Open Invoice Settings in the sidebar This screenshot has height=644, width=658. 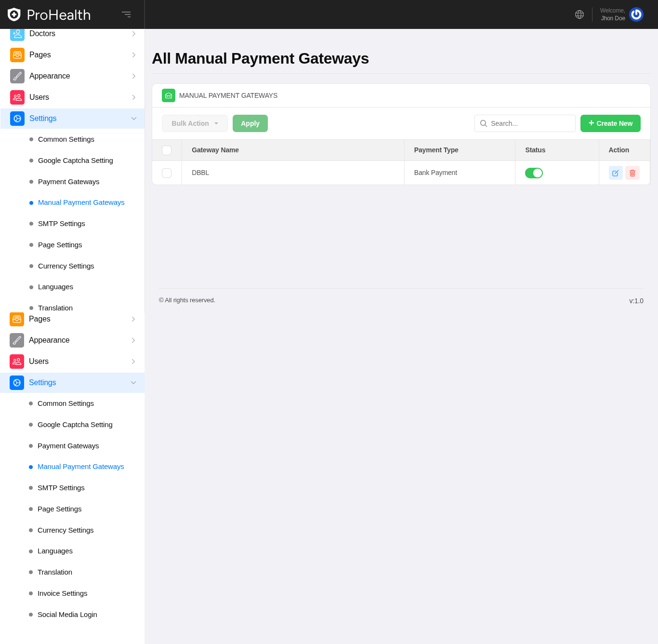pos(62,593)
